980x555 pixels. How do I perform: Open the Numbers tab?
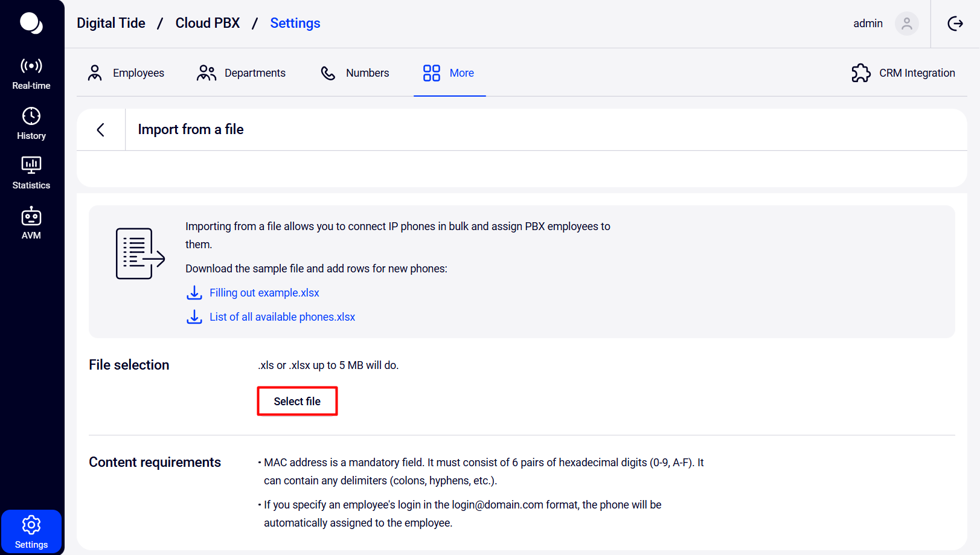(355, 73)
